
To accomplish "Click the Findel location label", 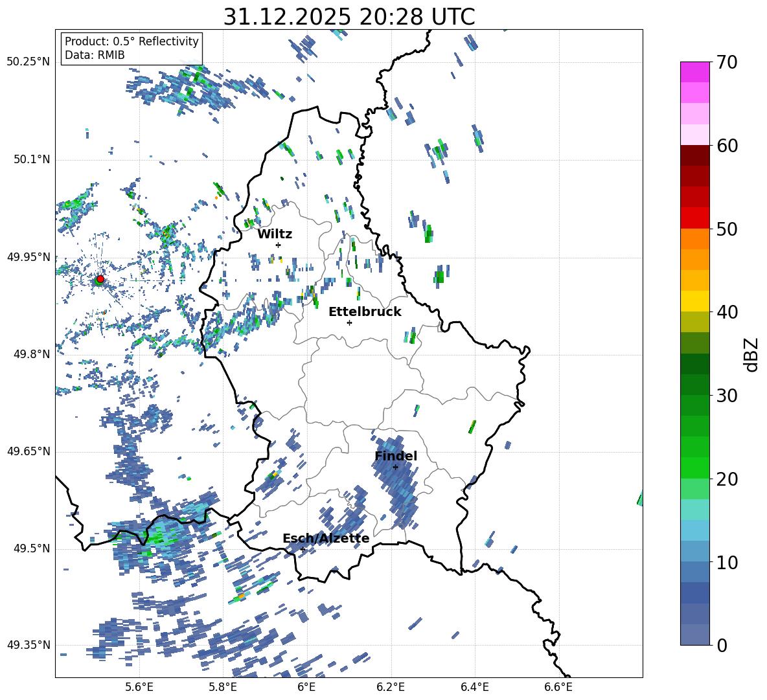I will [x=396, y=456].
